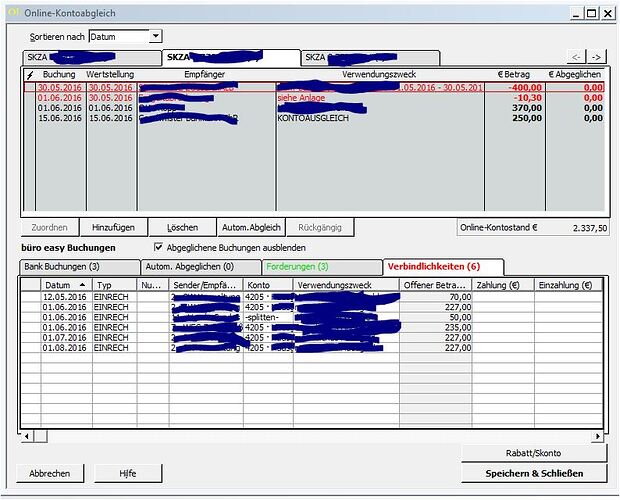Select the first SKZA account tab
The height and width of the screenshot is (500, 620).
coord(92,57)
